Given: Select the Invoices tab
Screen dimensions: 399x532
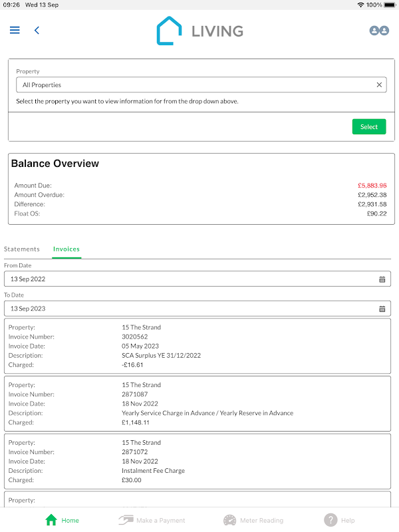Looking at the screenshot, I should click(x=66, y=249).
